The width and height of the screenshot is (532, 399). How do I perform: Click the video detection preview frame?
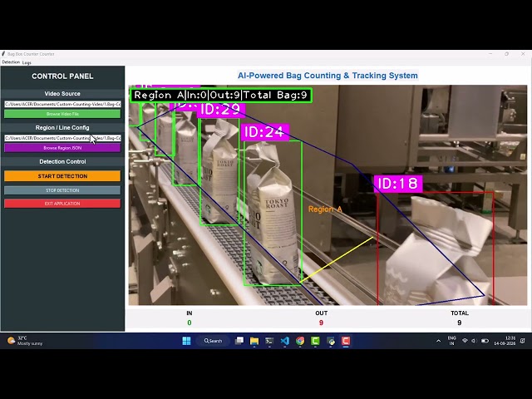[328, 195]
